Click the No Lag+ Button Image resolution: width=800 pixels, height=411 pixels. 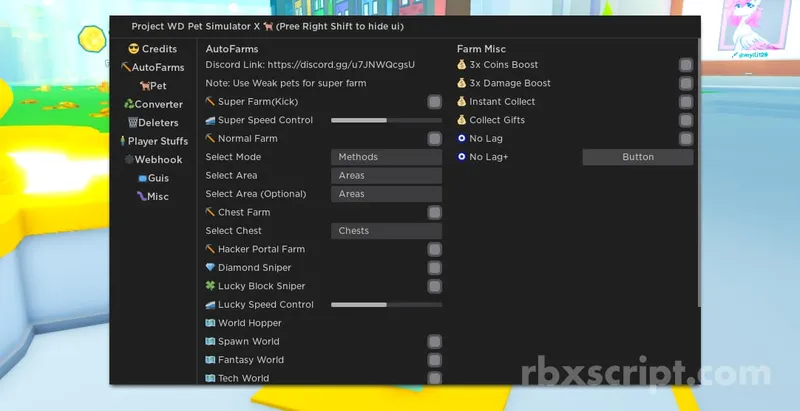[x=638, y=157]
